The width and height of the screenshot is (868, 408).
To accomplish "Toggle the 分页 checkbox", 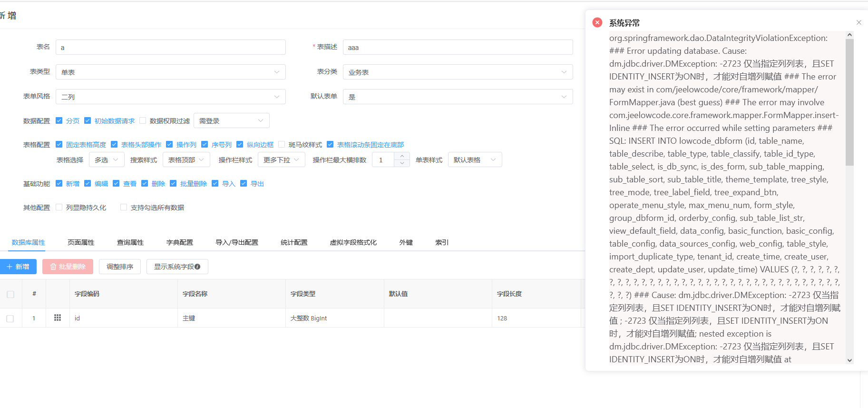I will (x=59, y=120).
